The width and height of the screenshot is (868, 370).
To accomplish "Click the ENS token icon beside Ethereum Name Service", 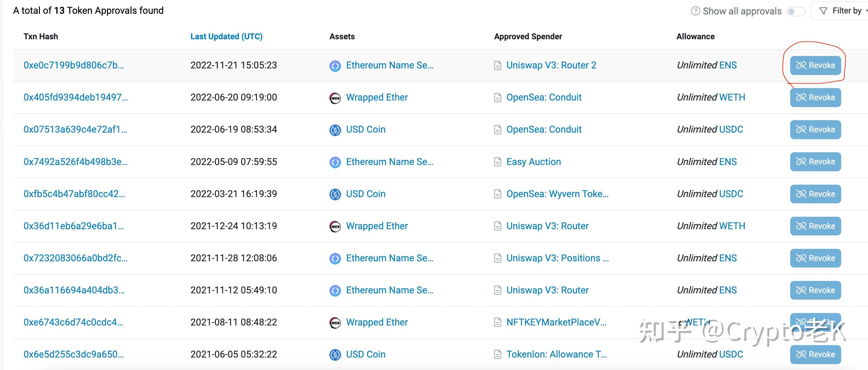I will click(335, 65).
